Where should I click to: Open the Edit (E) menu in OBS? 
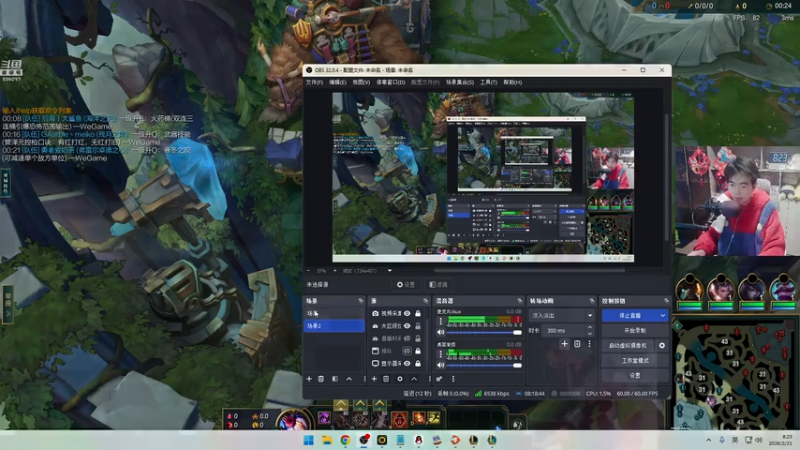coord(337,82)
